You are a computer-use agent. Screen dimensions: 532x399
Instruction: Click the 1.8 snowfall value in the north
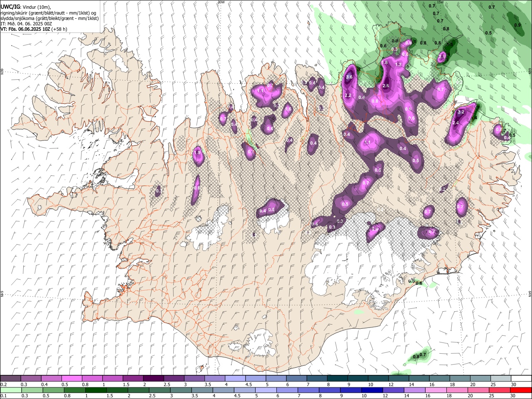pyautogui.click(x=384, y=63)
